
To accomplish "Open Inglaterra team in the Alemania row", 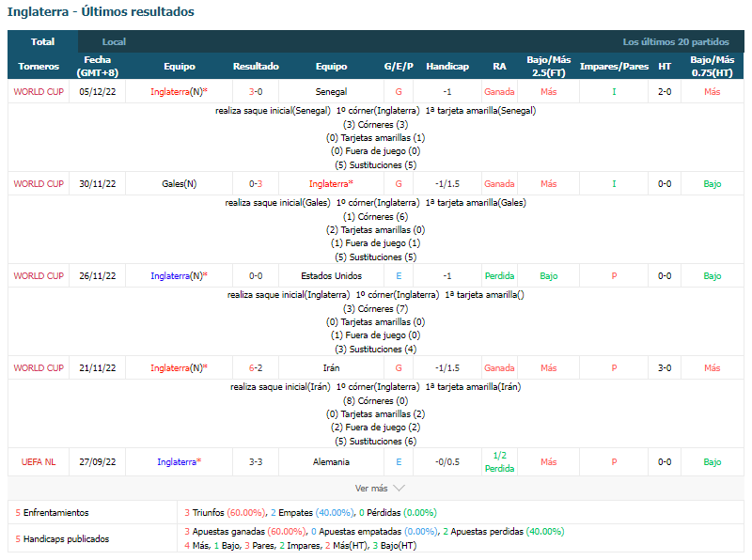I will [179, 461].
